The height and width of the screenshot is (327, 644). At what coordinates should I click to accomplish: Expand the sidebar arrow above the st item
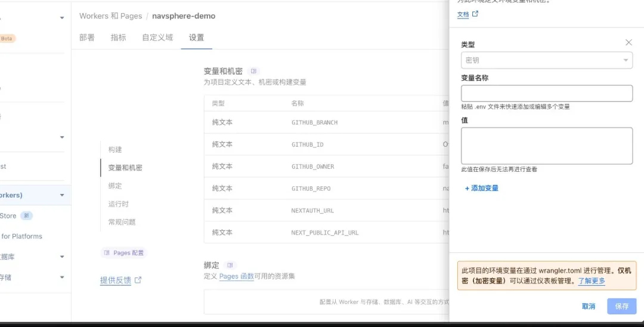[62, 137]
